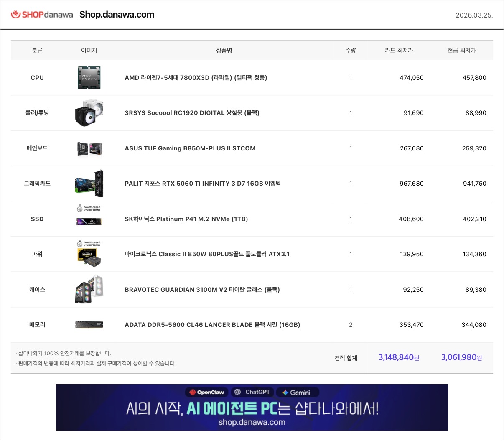Click the 수량 column header

[x=351, y=50]
